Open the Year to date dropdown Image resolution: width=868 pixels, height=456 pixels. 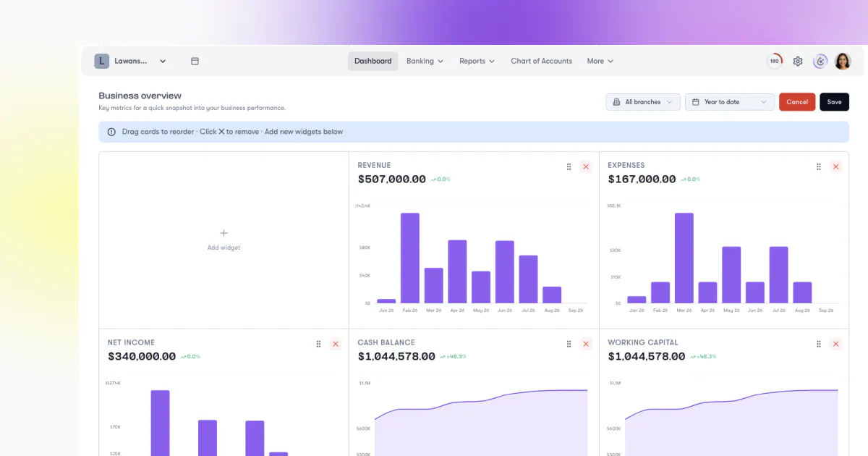[x=730, y=102]
